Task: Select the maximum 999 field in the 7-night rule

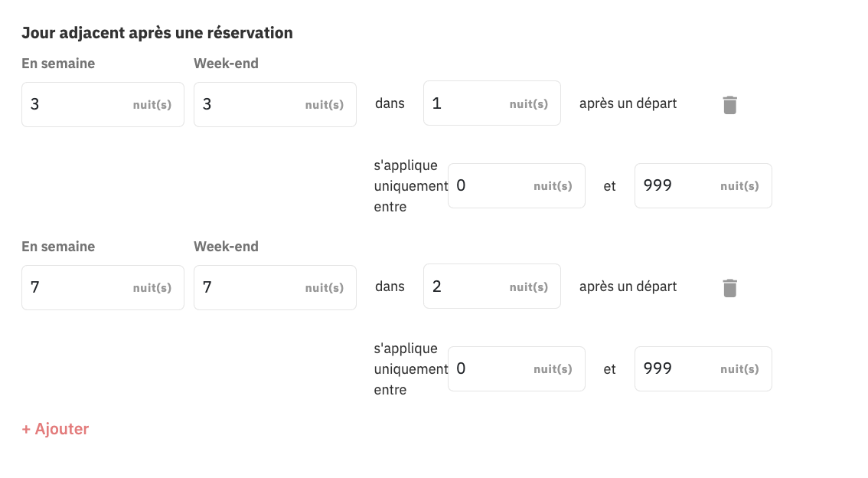Action: [703, 369]
